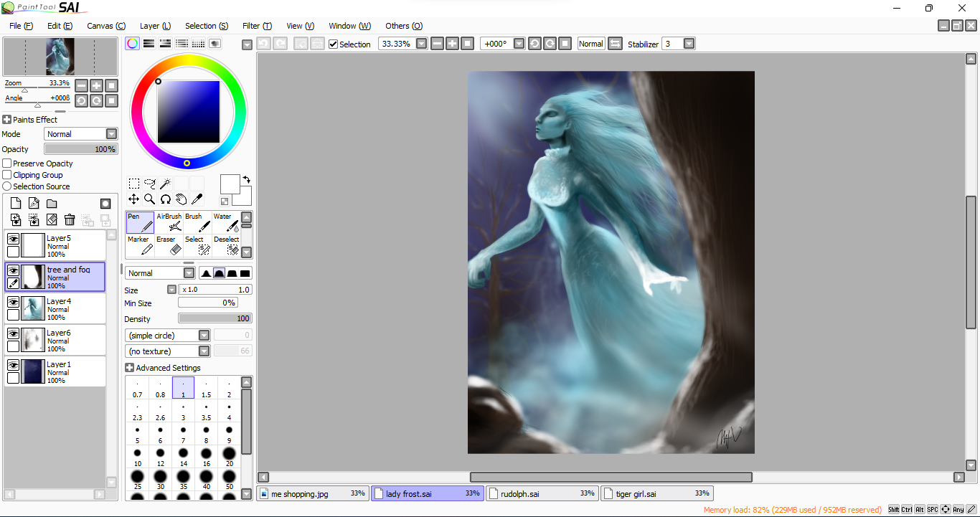Select the eyedropper color picker tool
Image resolution: width=980 pixels, height=517 pixels.
pyautogui.click(x=197, y=199)
